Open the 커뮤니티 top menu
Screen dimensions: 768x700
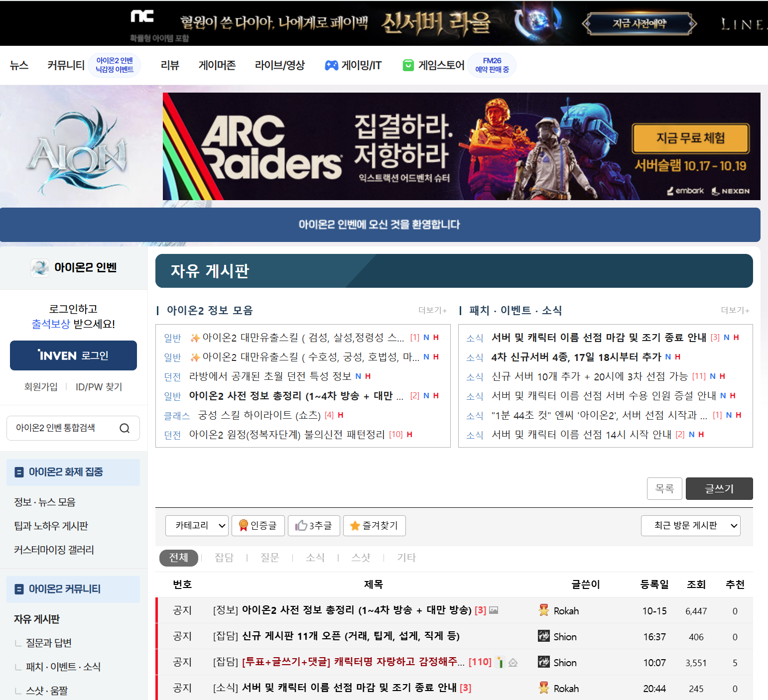[66, 65]
